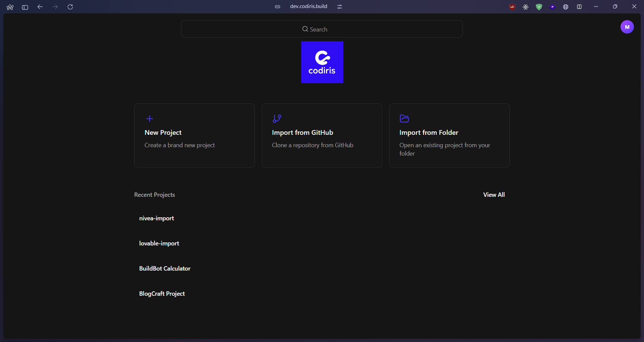Open the BuildBot Calculator project
The width and height of the screenshot is (644, 342).
165,269
